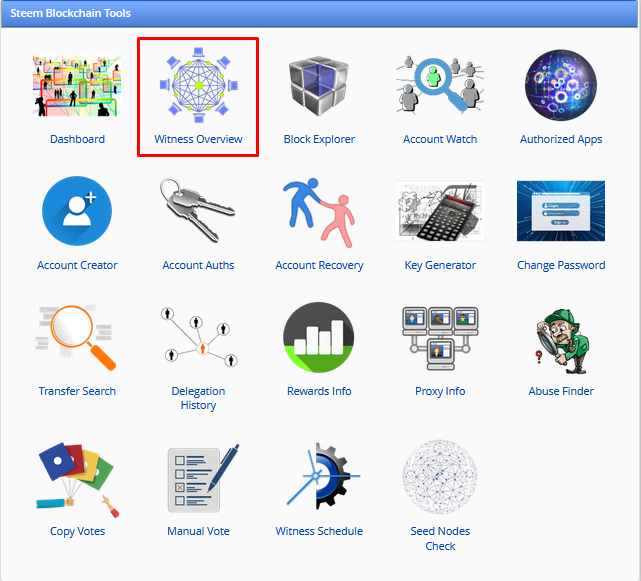Visit the Authorized Apps link
Viewport: 641px width, 581px height.
(561, 139)
